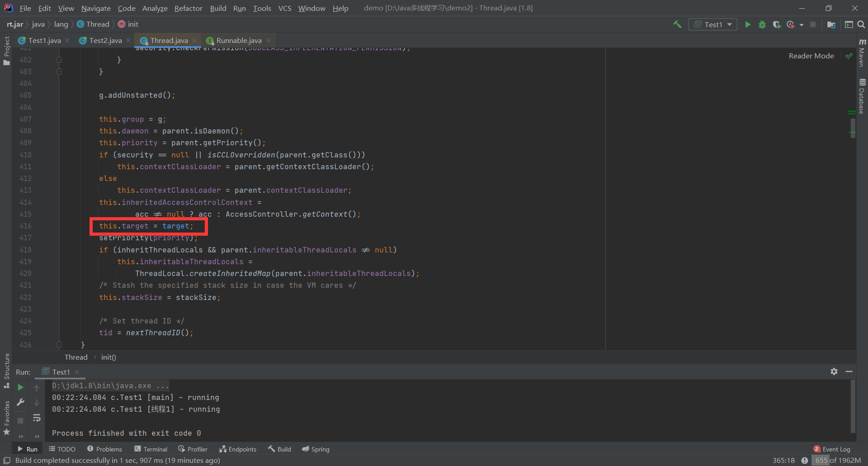
Task: Click the Build project hammer icon
Action: point(677,24)
